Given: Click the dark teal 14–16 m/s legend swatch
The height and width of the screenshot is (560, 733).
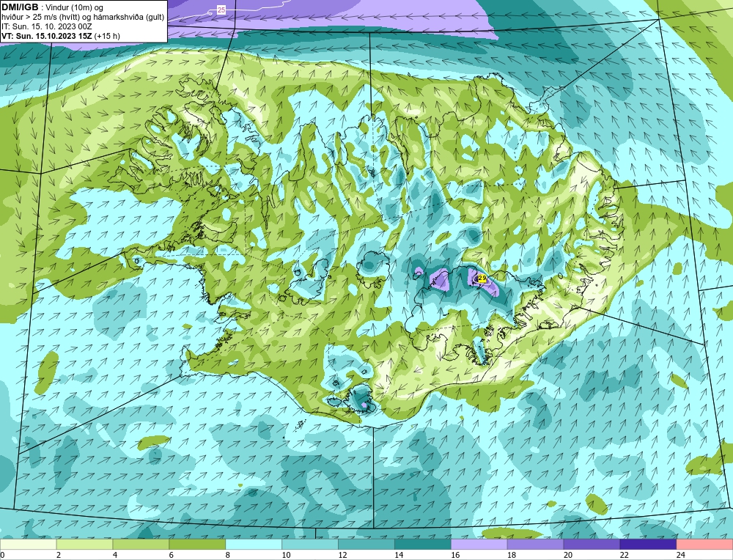Looking at the screenshot, I should (423, 545).
